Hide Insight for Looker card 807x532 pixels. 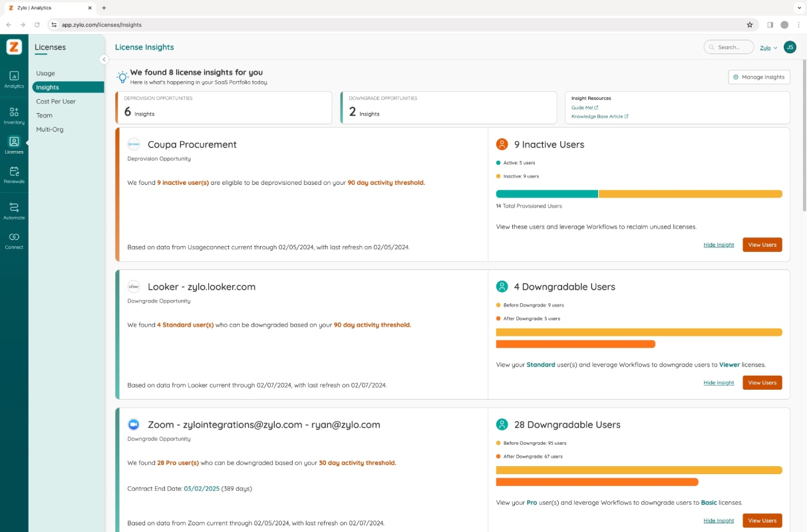click(x=719, y=382)
